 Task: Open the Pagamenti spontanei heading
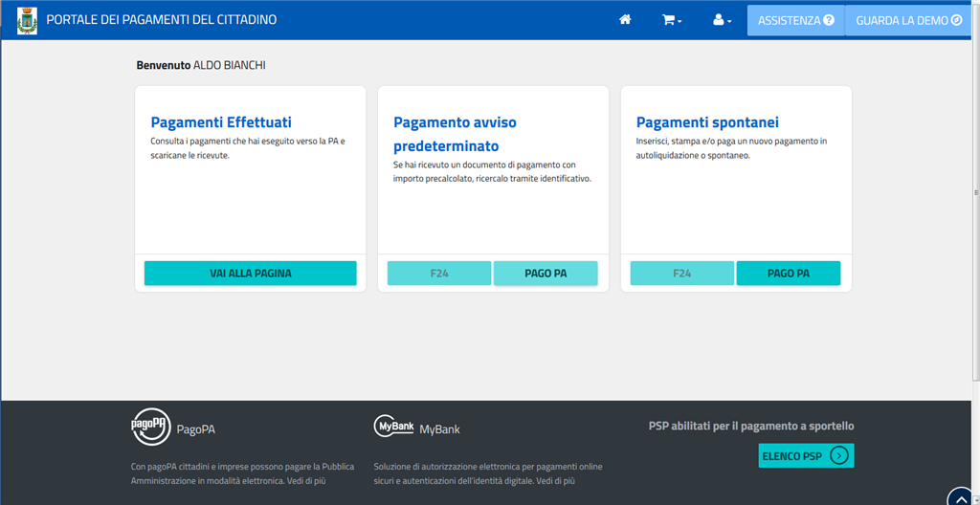[x=707, y=122]
